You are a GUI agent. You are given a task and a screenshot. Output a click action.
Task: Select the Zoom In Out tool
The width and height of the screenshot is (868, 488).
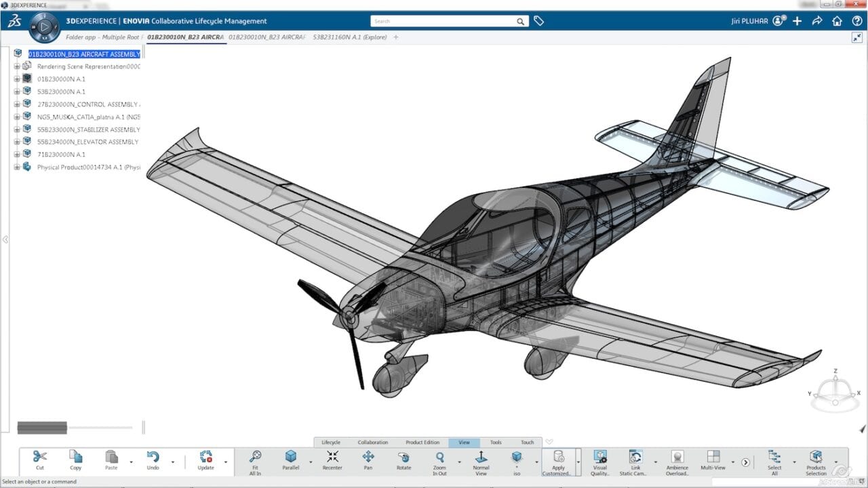click(439, 461)
